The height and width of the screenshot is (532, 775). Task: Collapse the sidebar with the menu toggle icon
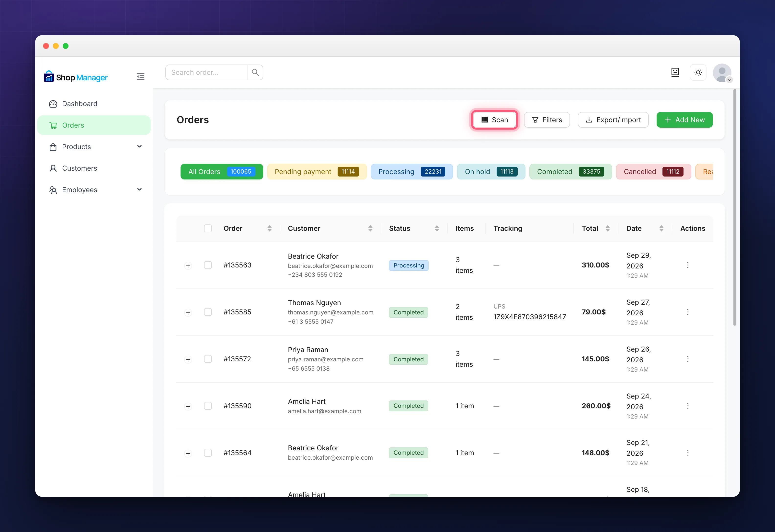coord(140,77)
